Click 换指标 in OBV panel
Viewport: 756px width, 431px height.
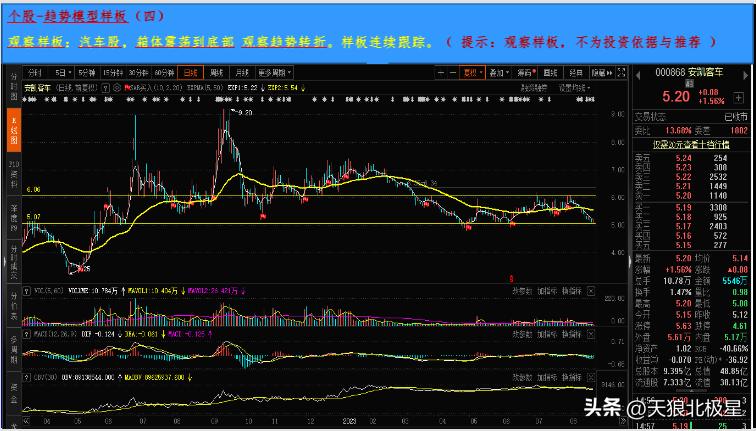[573, 377]
